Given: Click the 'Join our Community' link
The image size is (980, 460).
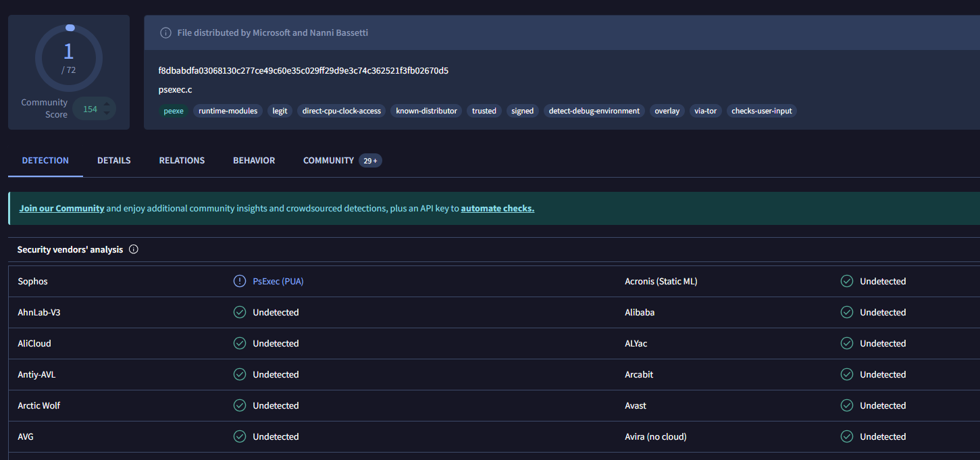Looking at the screenshot, I should (x=61, y=208).
